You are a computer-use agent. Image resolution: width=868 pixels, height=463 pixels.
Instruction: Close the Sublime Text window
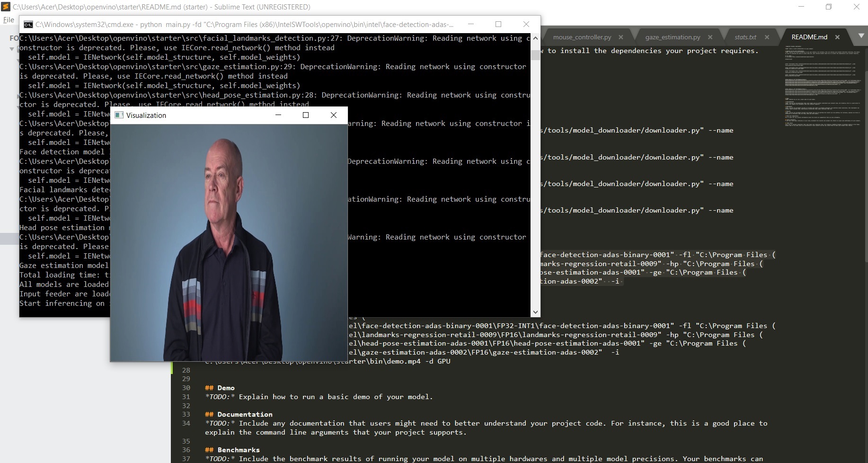(856, 7)
